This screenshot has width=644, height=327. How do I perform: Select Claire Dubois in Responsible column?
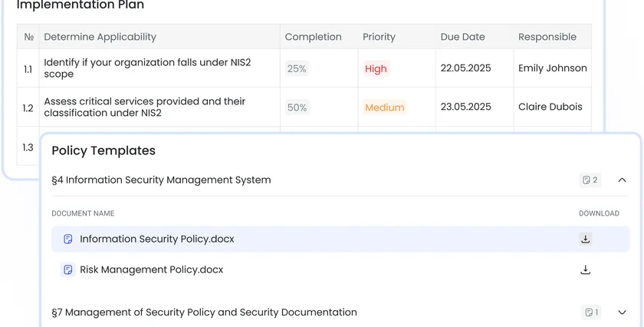coord(550,107)
